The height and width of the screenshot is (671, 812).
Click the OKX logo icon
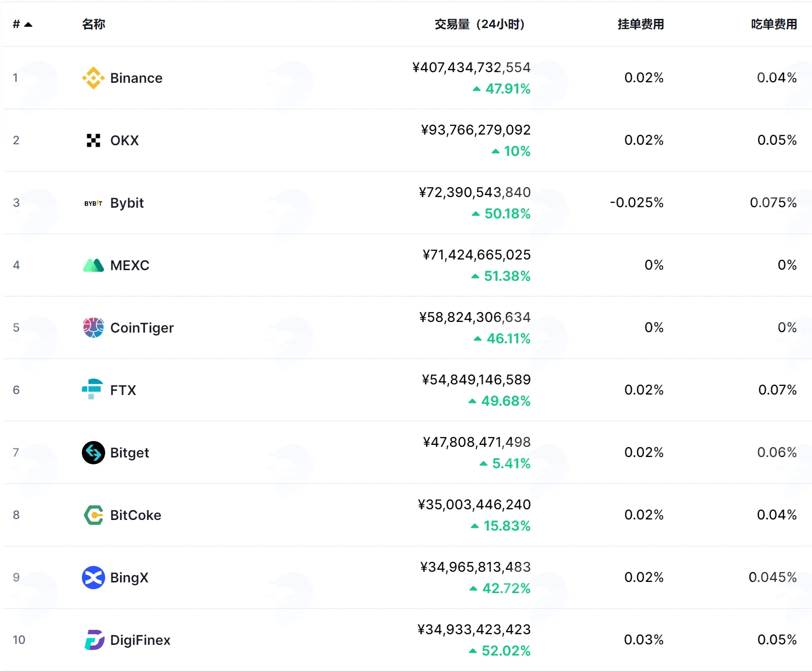[94, 140]
